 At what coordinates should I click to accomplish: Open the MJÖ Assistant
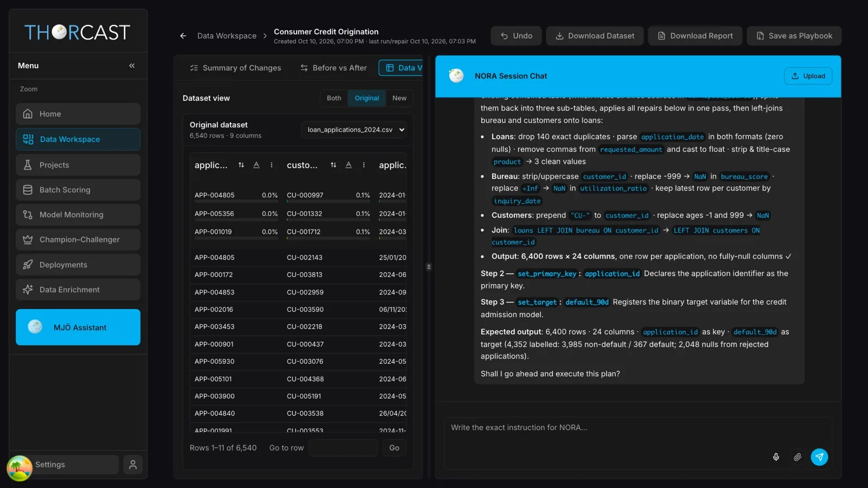(x=78, y=327)
